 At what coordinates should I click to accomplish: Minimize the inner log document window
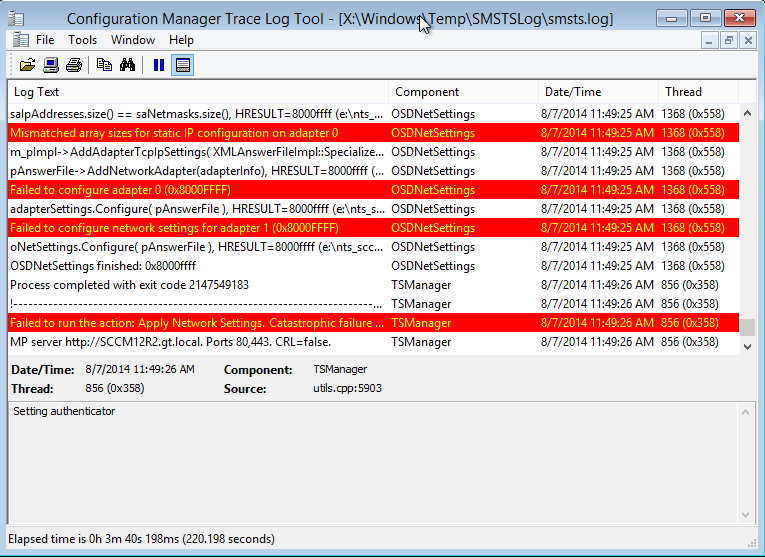click(x=709, y=40)
